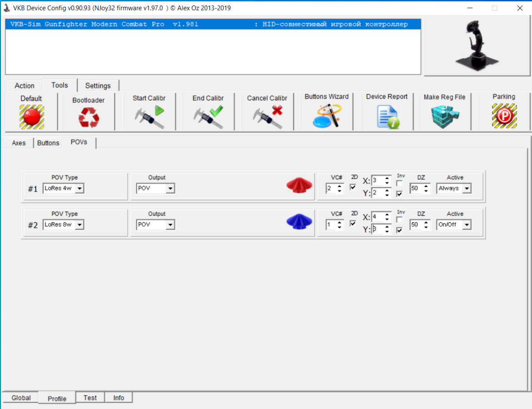Switch to the Tools tab

point(60,85)
